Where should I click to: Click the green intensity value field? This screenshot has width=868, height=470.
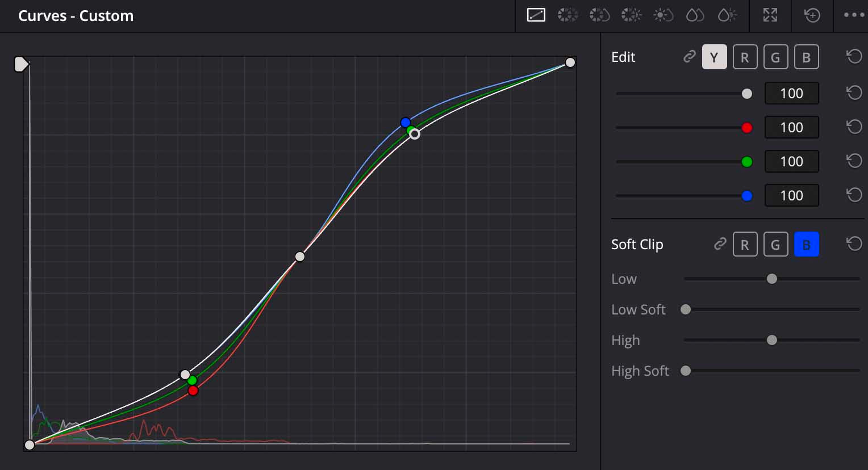click(791, 161)
